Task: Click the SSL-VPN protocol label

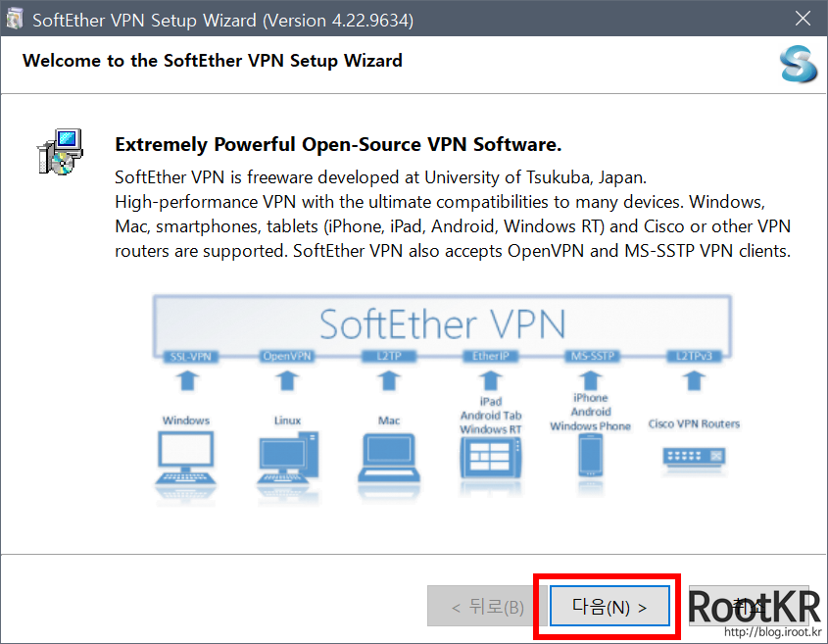Action: click(x=191, y=357)
